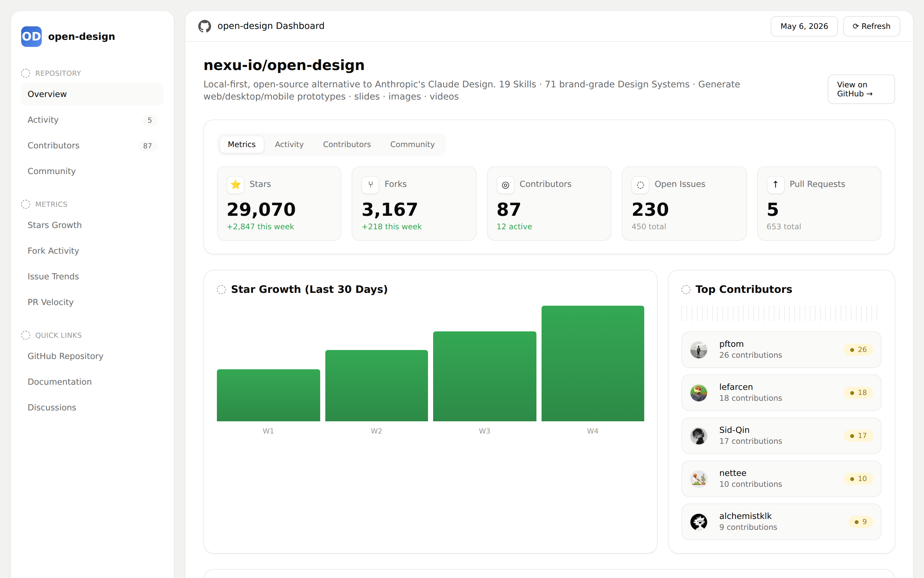Screen dimensions: 924x578
Task: Click the 3,167 forks count
Action: [390, 209]
